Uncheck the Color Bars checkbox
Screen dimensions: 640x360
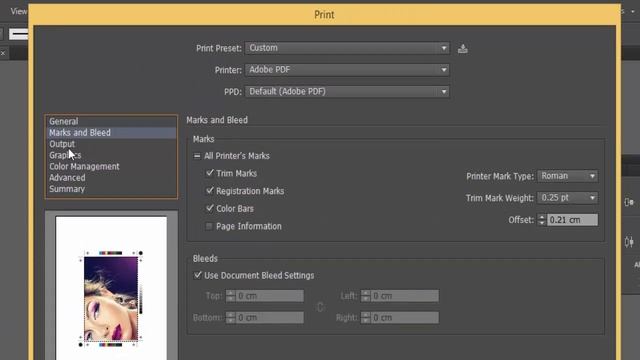[x=209, y=208]
